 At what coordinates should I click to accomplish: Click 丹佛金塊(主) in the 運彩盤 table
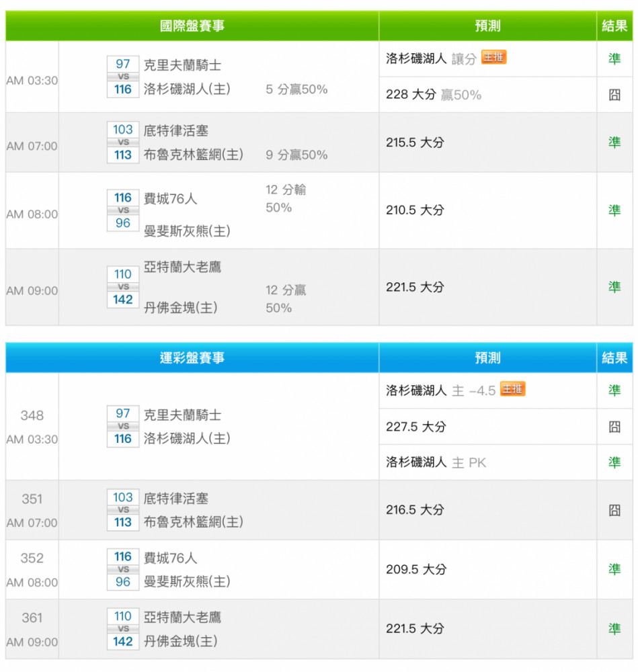[181, 640]
